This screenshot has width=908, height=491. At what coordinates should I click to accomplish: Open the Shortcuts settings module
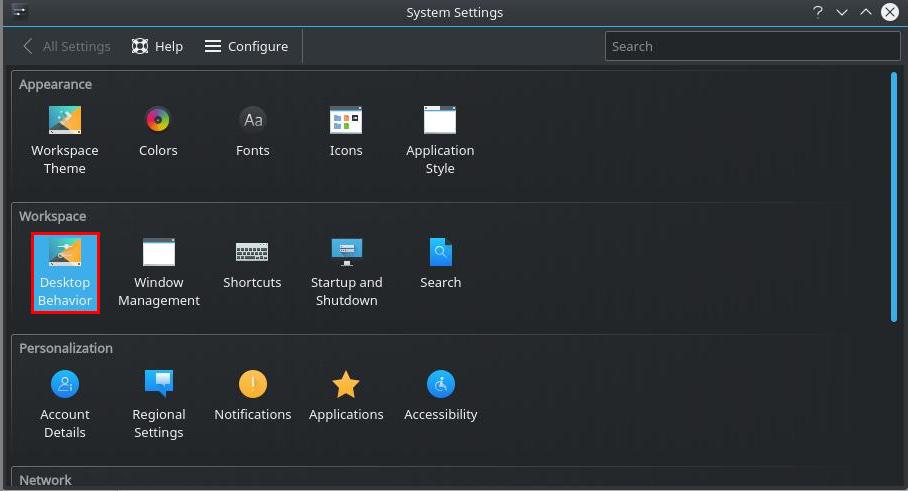[252, 264]
